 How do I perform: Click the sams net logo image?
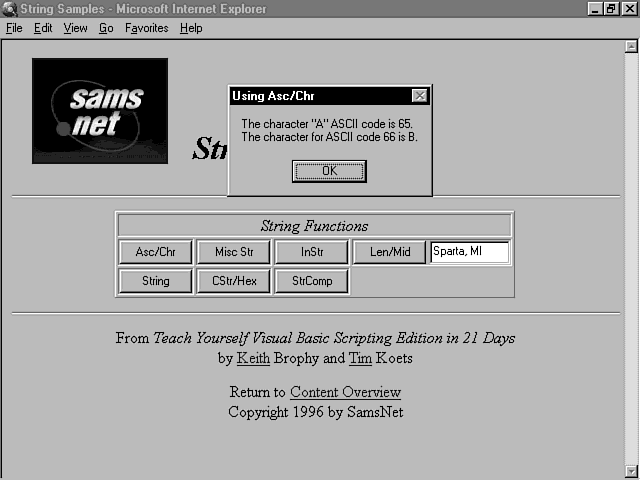pos(100,111)
